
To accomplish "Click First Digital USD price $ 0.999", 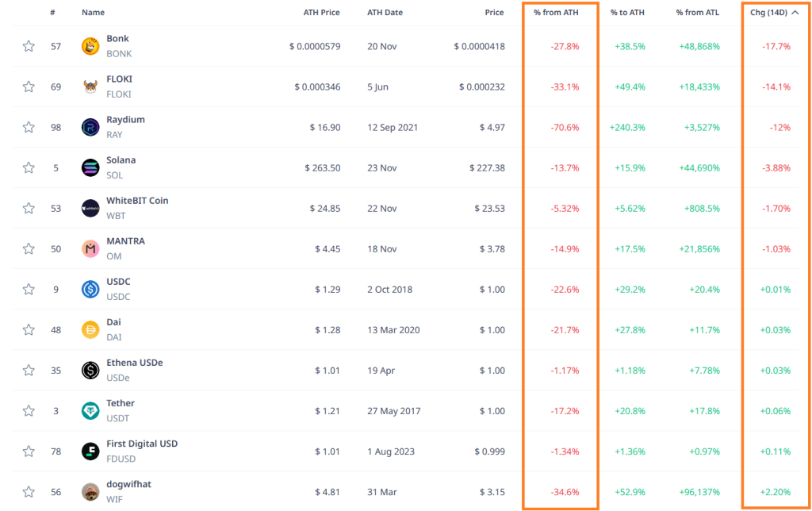I will coord(489,451).
